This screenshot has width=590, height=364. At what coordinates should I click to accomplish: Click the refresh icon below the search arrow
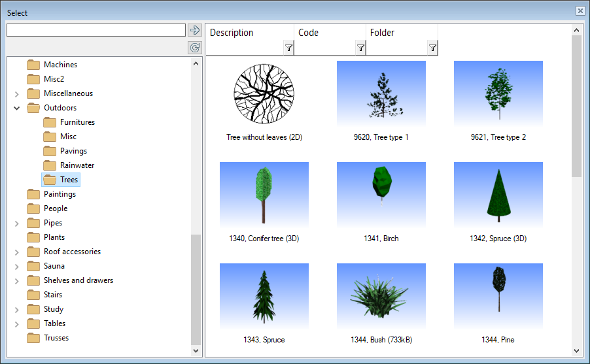[x=194, y=48]
